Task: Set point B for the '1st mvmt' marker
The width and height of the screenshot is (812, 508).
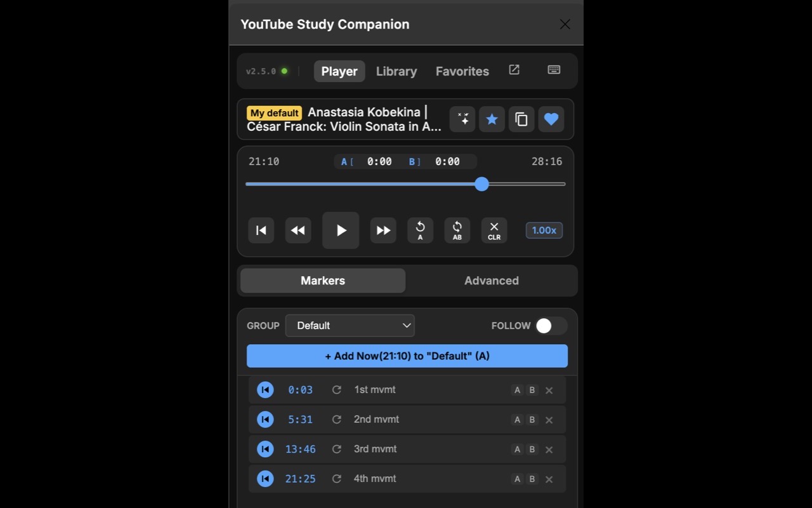Action: pyautogui.click(x=532, y=389)
